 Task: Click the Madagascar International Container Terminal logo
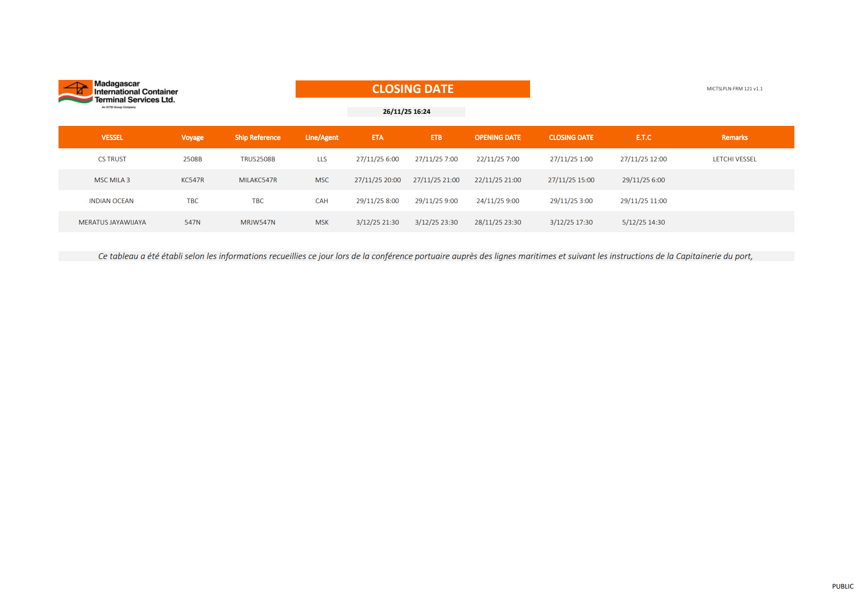pyautogui.click(x=118, y=93)
